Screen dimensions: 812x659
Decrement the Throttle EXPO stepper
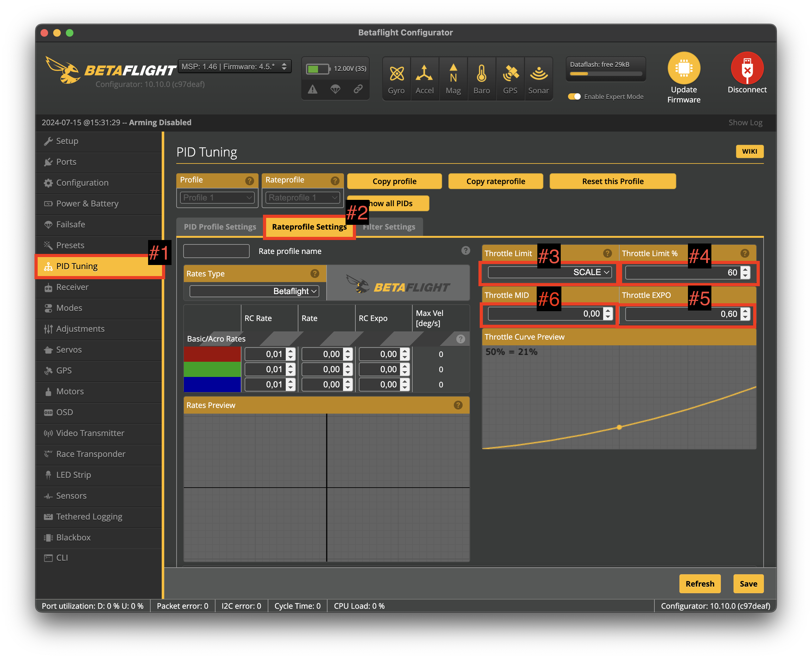(745, 317)
